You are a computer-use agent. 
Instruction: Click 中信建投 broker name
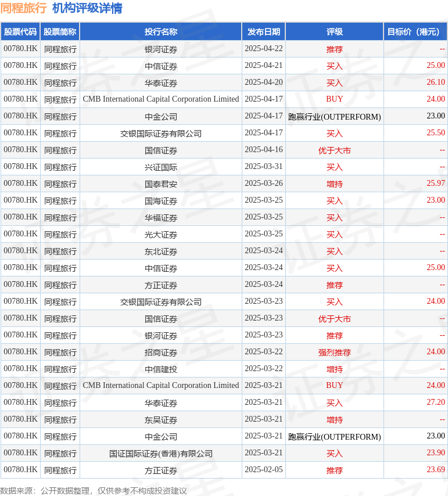[x=161, y=369]
